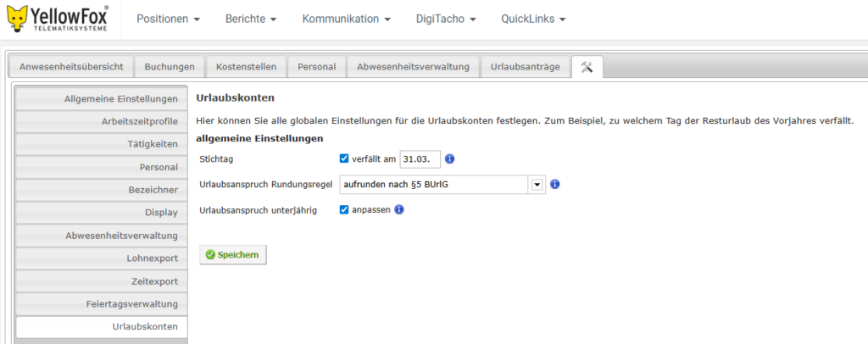Open the DigiTacho menu
The width and height of the screenshot is (868, 344).
tap(447, 19)
